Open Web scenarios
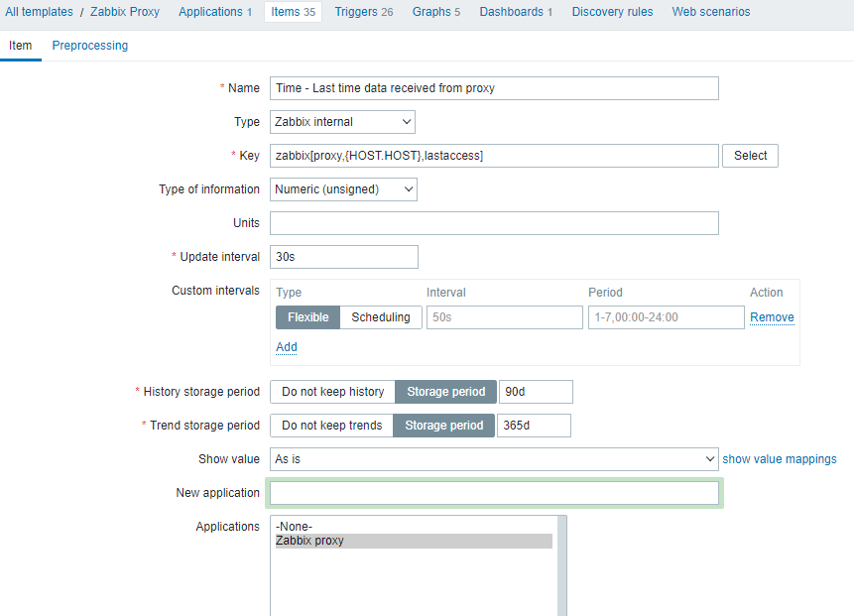The height and width of the screenshot is (616, 854). 711,12
